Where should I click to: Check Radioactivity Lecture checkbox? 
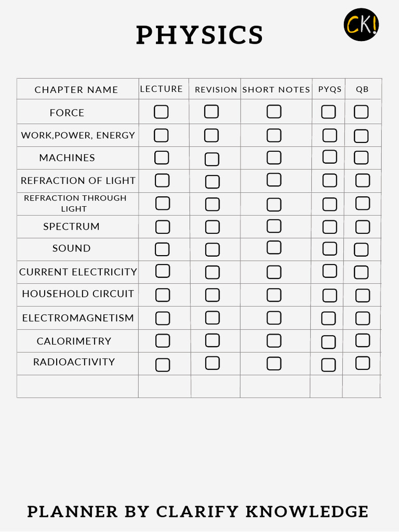(163, 365)
